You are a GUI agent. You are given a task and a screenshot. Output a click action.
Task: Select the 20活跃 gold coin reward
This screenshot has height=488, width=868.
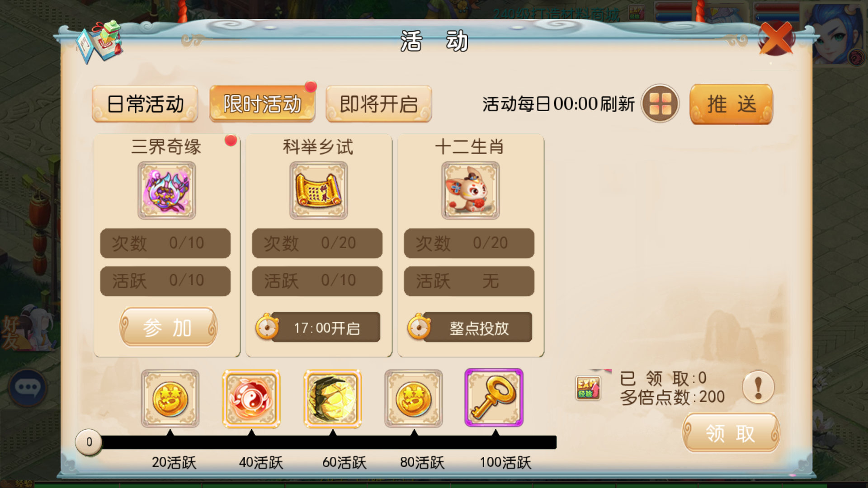click(x=170, y=398)
